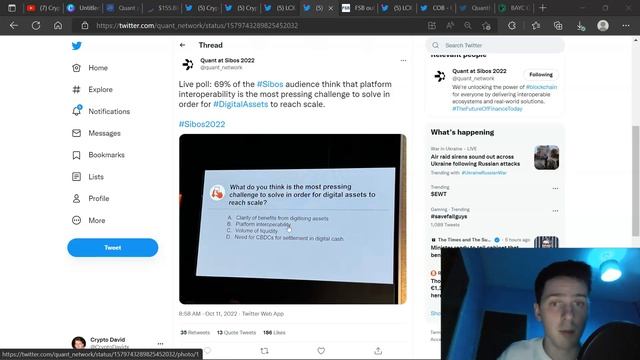Image resolution: width=640 pixels, height=360 pixels.
Task: Switch to the BAYC browser tab
Action: [x=515, y=8]
